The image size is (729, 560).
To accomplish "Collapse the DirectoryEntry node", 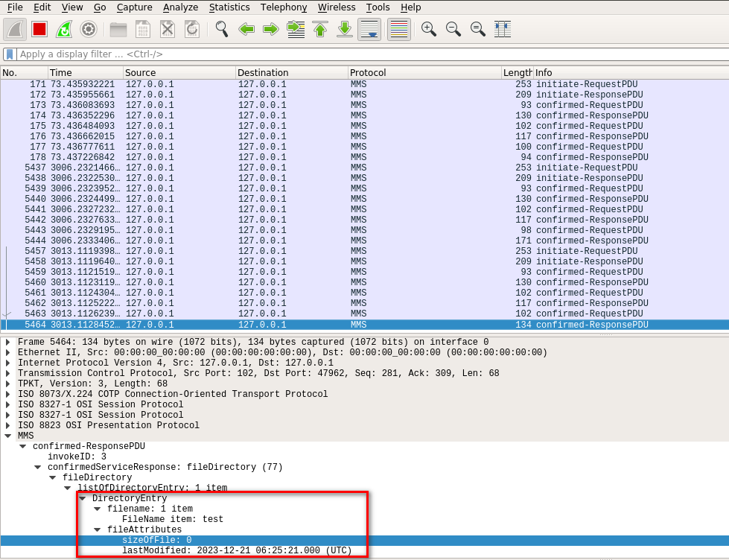I will pos(83,498).
